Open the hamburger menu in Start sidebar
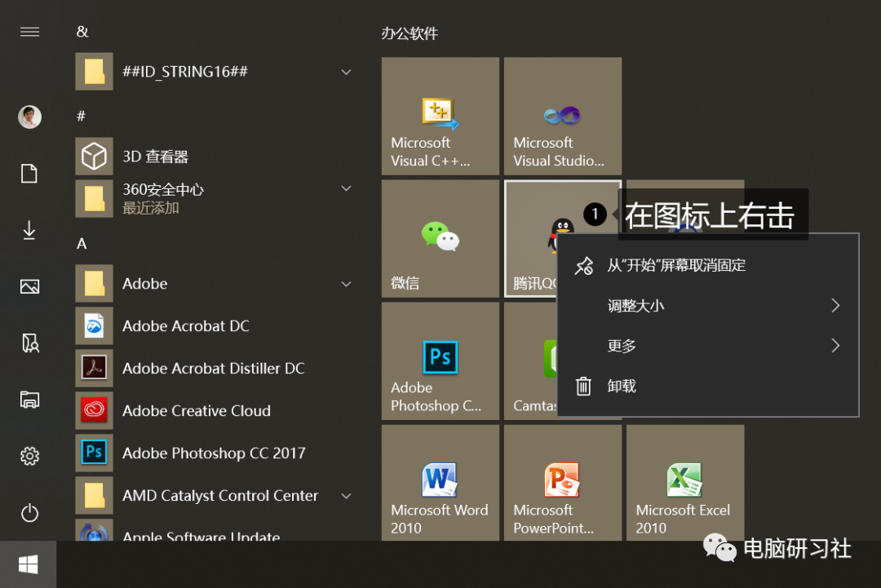The image size is (881, 588). (x=30, y=32)
